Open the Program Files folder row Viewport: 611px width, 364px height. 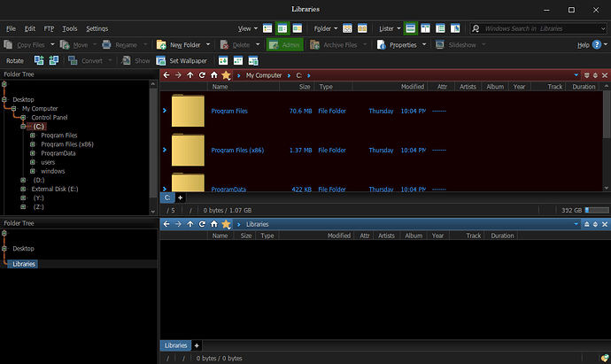381,111
